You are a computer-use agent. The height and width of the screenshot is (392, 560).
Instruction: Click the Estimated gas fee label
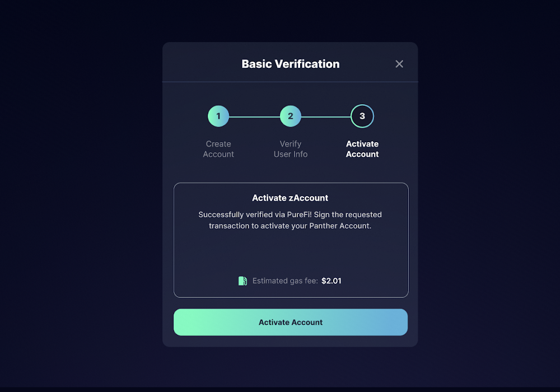pyautogui.click(x=285, y=281)
